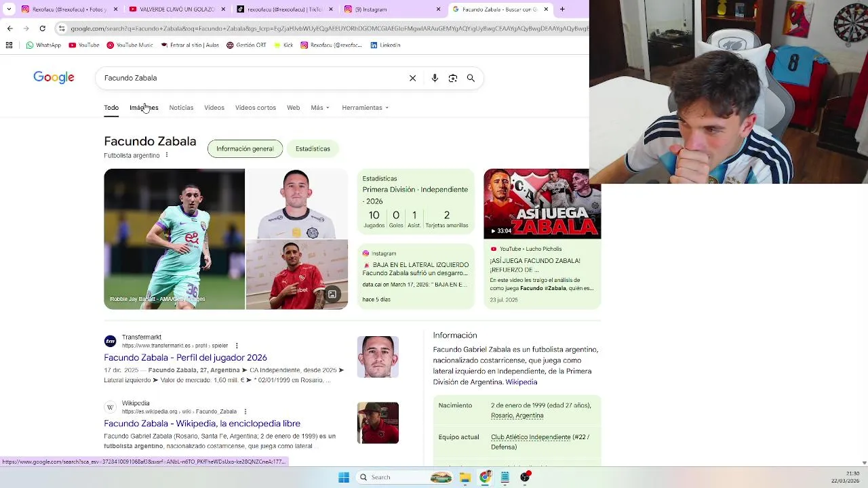
Task: Select the Estadísticas chip
Action: 313,148
